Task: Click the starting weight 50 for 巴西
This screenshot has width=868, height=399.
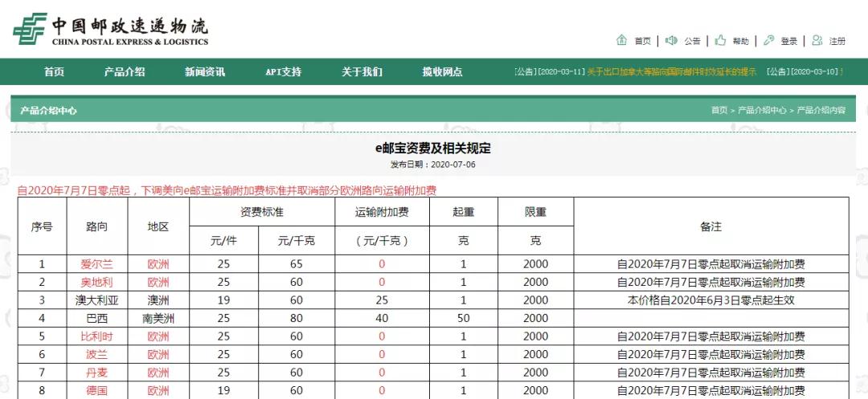Action: (x=464, y=318)
